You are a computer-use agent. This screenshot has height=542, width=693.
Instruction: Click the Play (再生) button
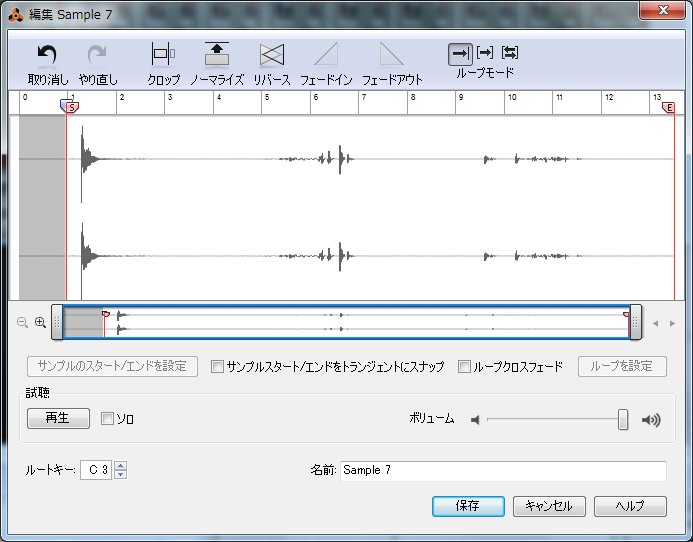(58, 418)
